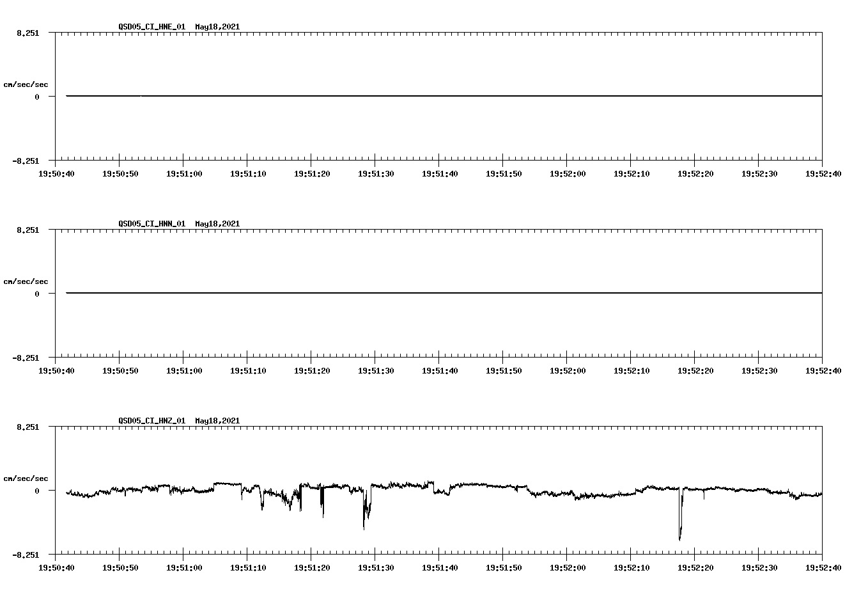
Task: Click the flat HNN waveform trace line
Action: point(384,294)
